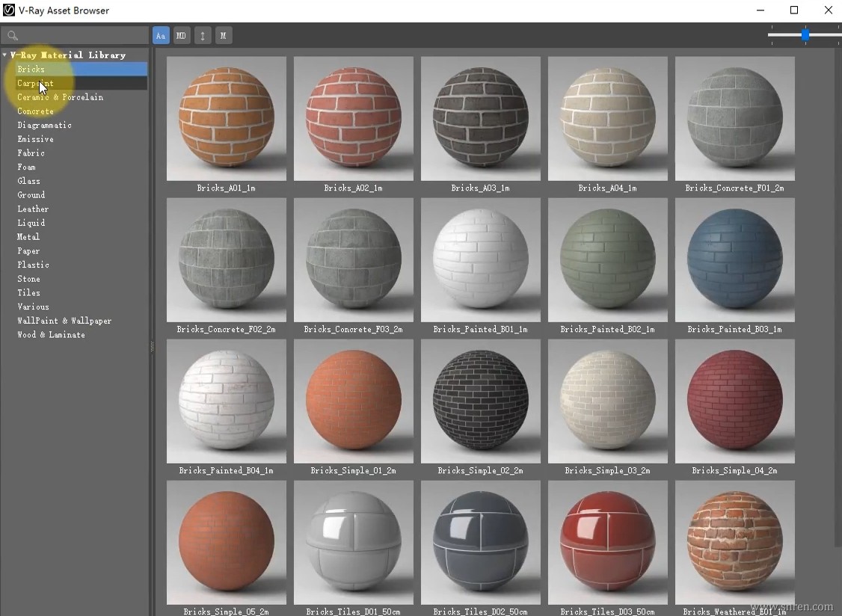Toggle the M filter button
Viewport: 842px width, 616px height.
tap(224, 35)
